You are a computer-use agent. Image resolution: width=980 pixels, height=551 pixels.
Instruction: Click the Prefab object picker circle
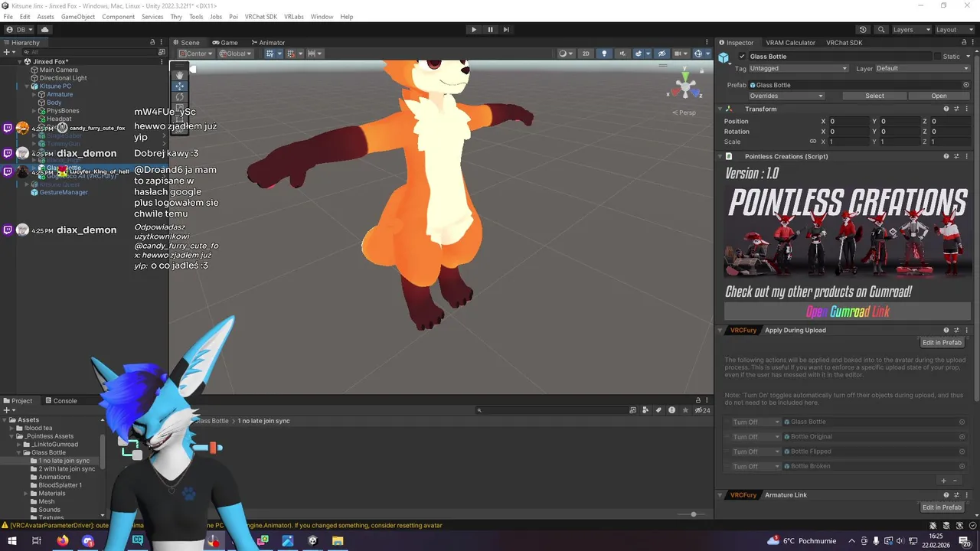(966, 85)
